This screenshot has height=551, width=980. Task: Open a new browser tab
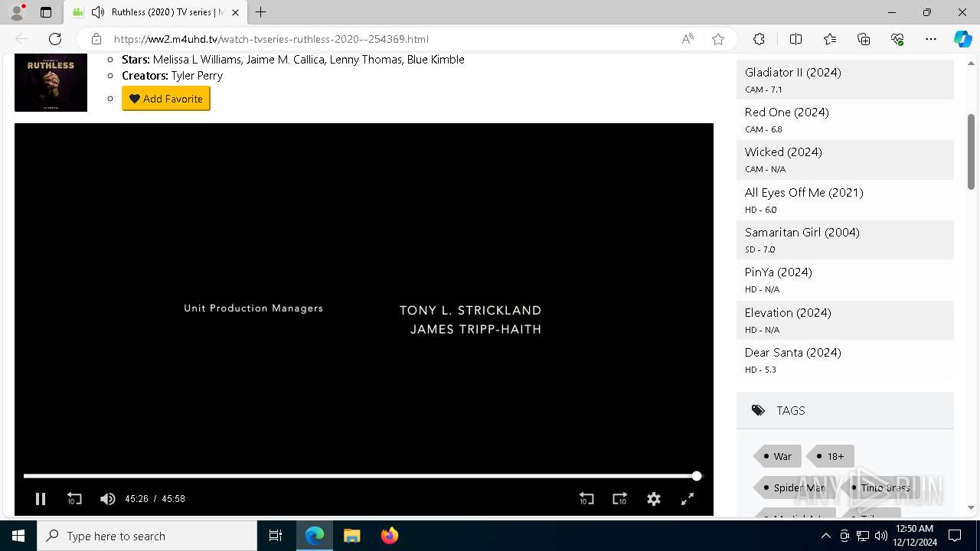pos(261,12)
